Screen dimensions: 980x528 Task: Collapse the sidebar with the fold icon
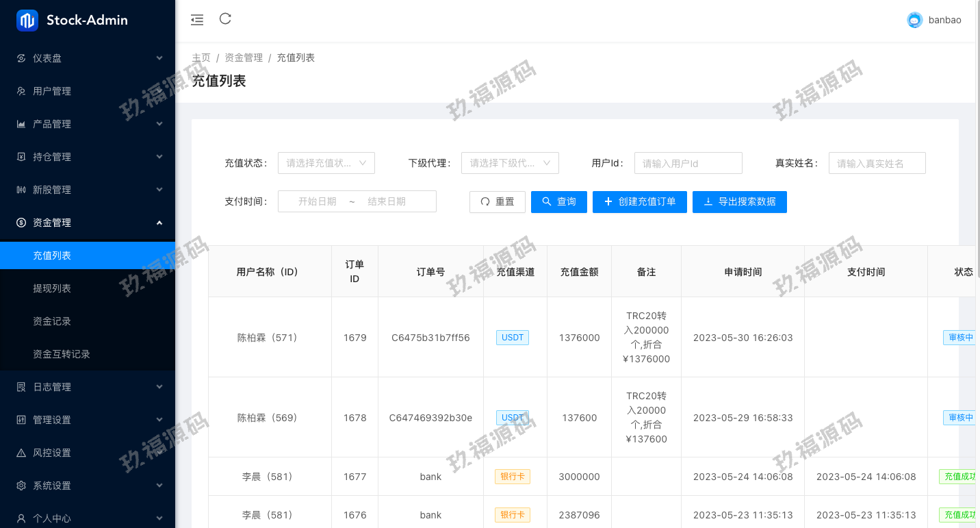coord(197,20)
